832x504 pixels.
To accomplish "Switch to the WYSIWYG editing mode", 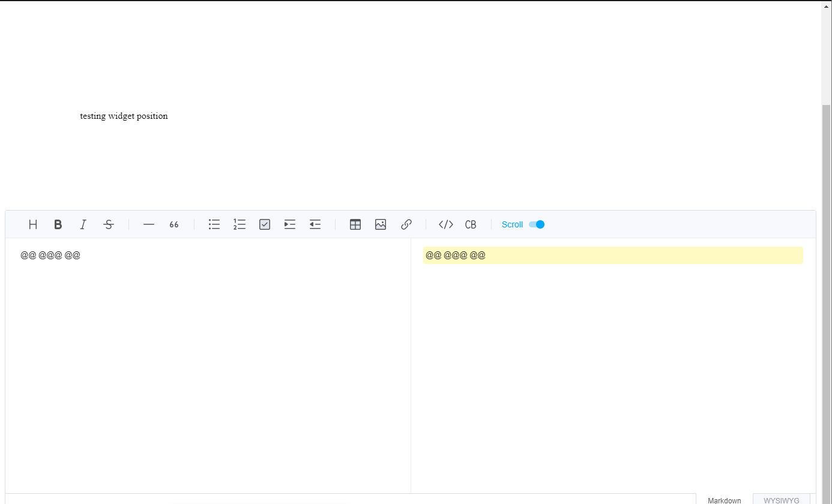I will 780,500.
